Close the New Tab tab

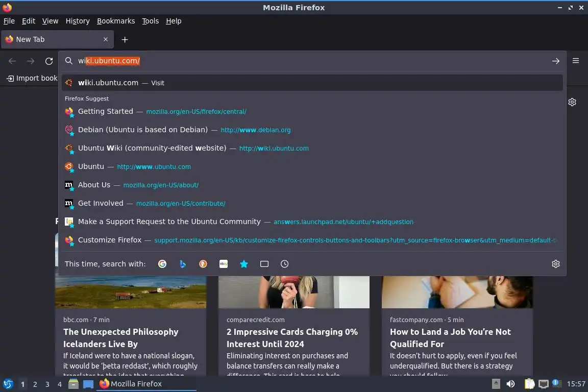click(x=106, y=39)
